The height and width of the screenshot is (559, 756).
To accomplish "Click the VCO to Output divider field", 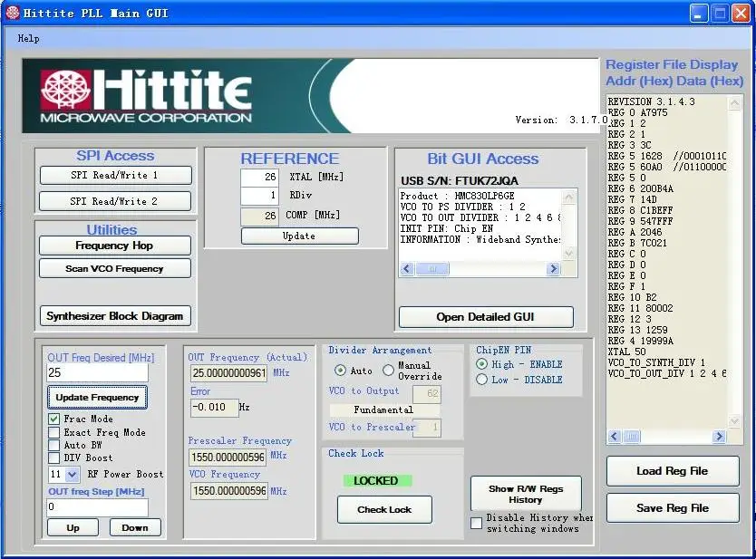I will click(427, 394).
